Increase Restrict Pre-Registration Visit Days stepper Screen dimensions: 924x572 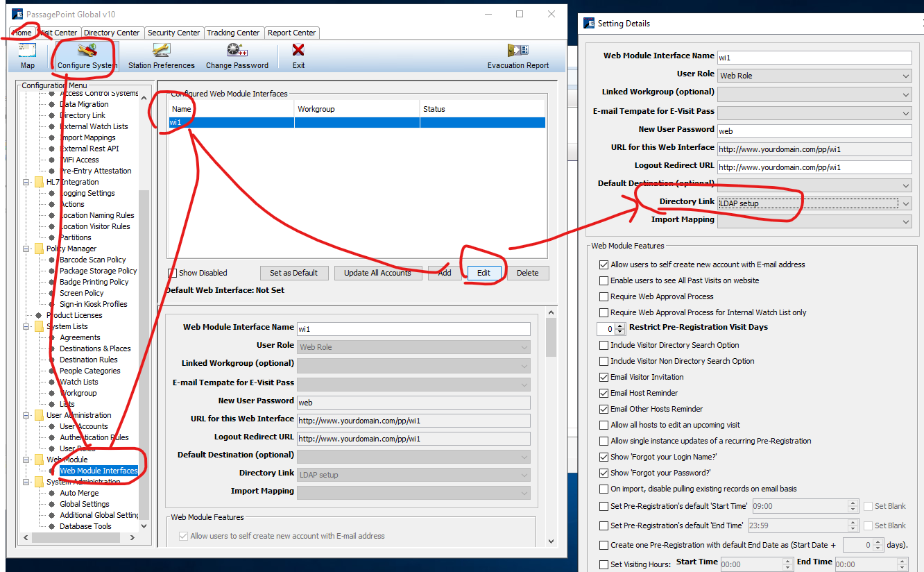coord(622,326)
